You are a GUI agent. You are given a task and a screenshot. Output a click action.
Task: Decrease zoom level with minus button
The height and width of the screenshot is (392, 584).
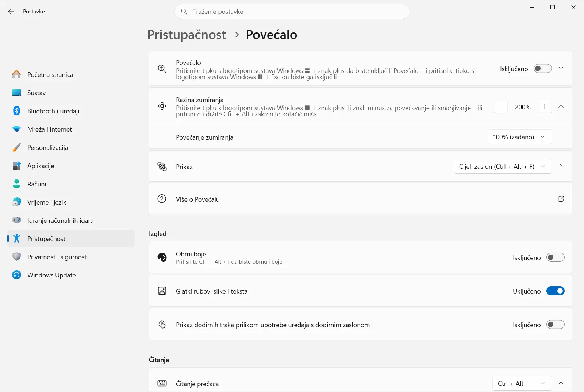[x=500, y=106]
